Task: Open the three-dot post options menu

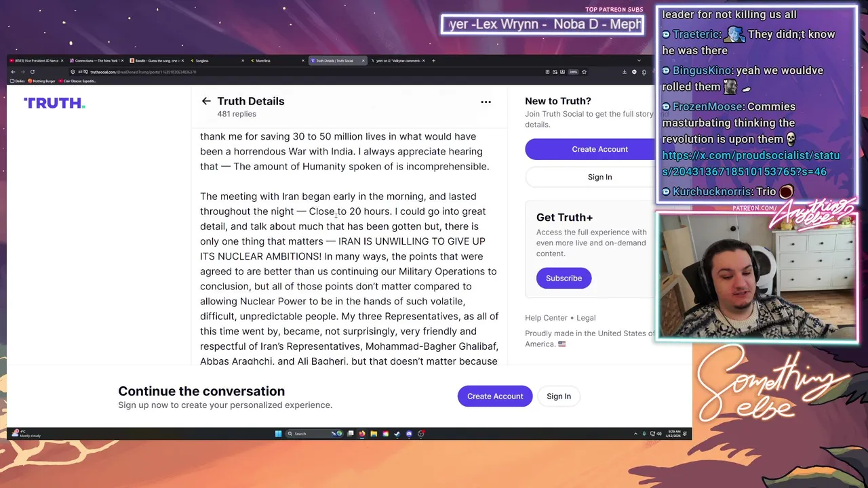Action: click(x=486, y=102)
